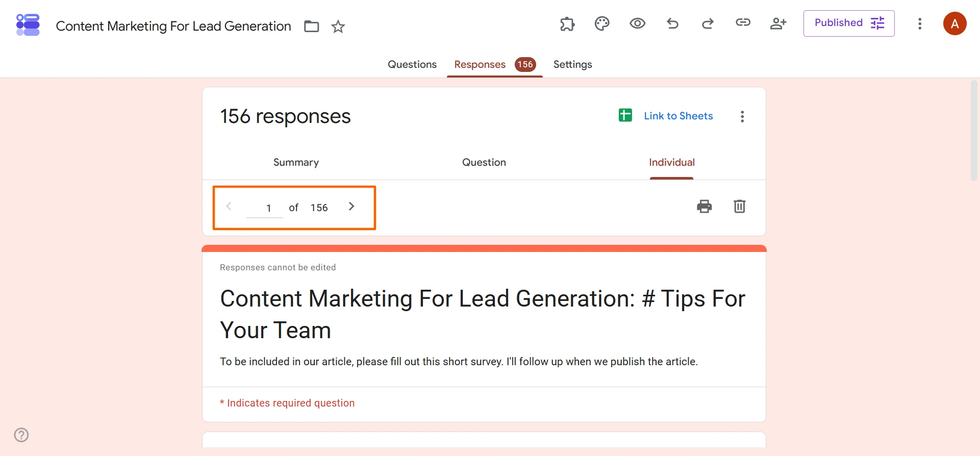Click the Link to Sheets link
The width and height of the screenshot is (980, 456).
(x=678, y=116)
